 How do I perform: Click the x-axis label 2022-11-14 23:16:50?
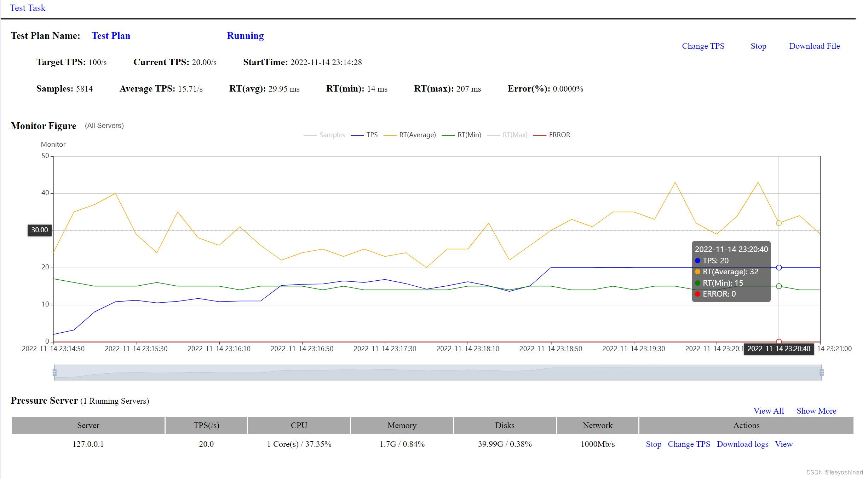302,349
